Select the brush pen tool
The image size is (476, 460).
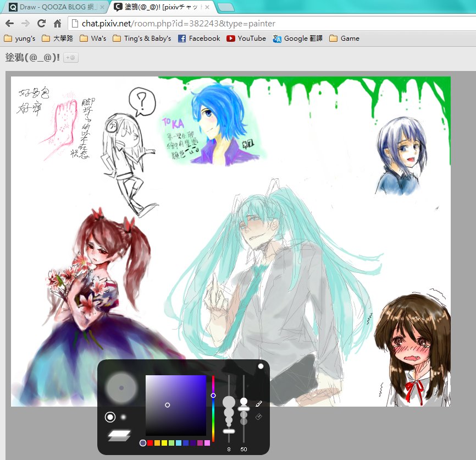point(259,403)
